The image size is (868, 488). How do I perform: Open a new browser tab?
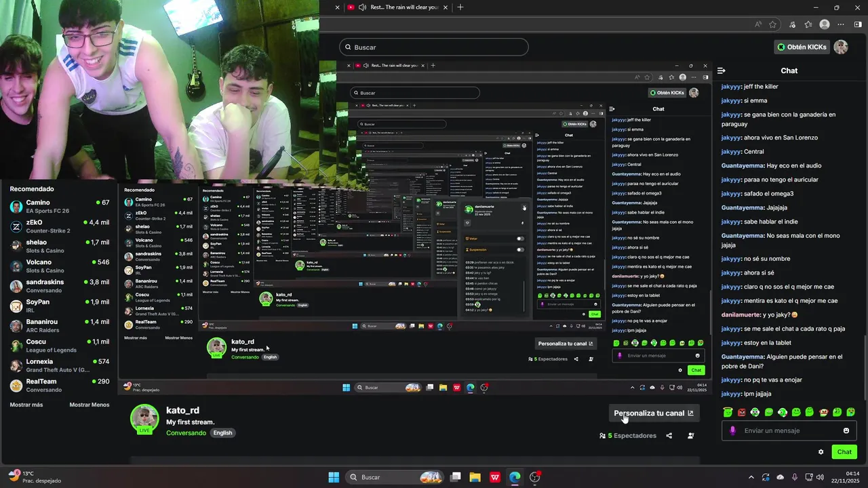[460, 7]
